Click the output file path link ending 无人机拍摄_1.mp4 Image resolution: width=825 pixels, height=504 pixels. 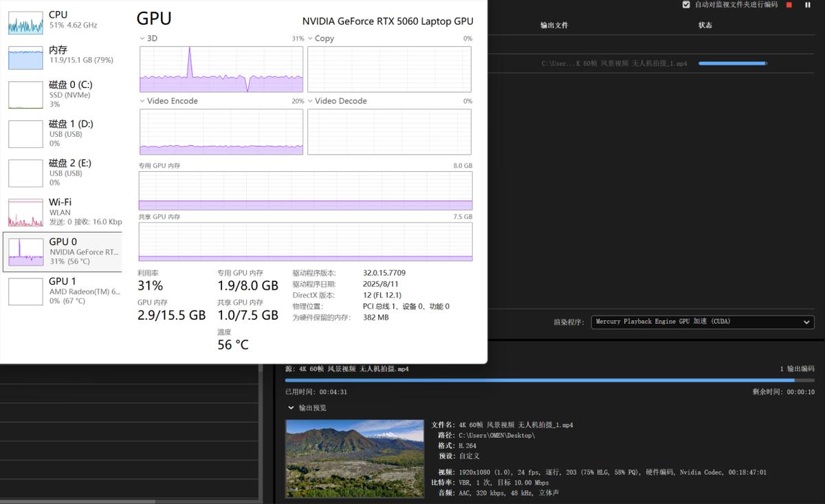[614, 63]
